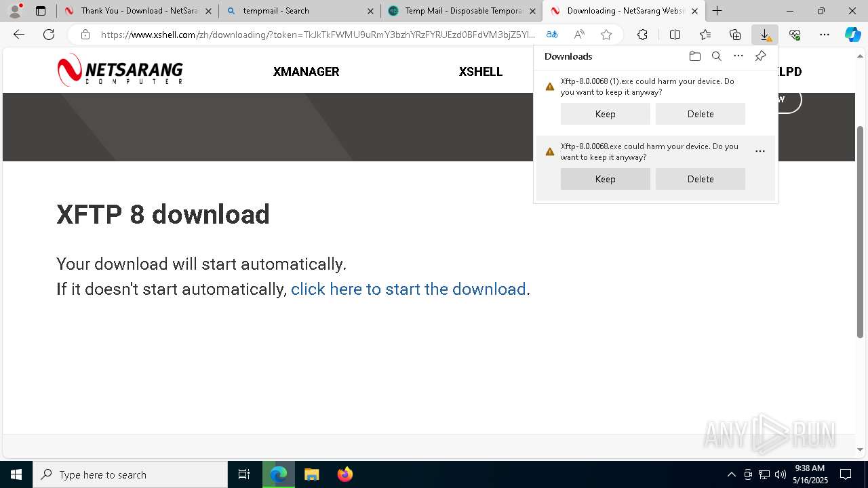Screen dimensions: 868x488
Task: Delete the Xftp-8.0.0068 (1).exe download
Action: click(701, 114)
